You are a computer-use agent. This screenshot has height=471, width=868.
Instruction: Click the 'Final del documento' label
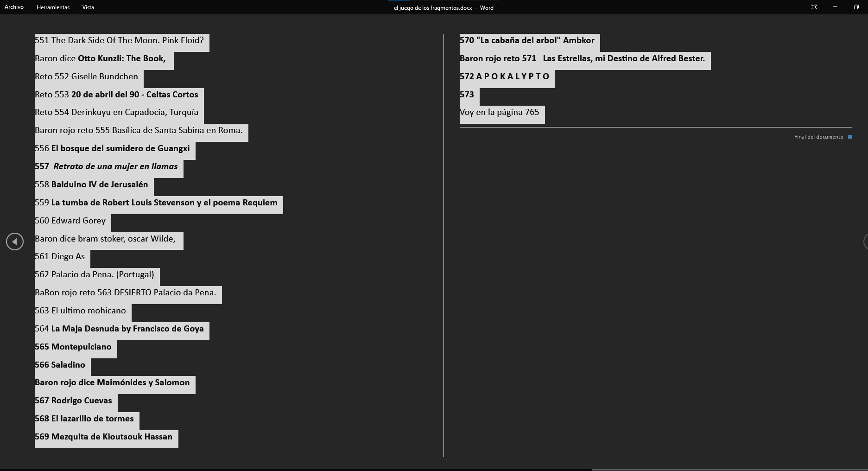pyautogui.click(x=818, y=137)
